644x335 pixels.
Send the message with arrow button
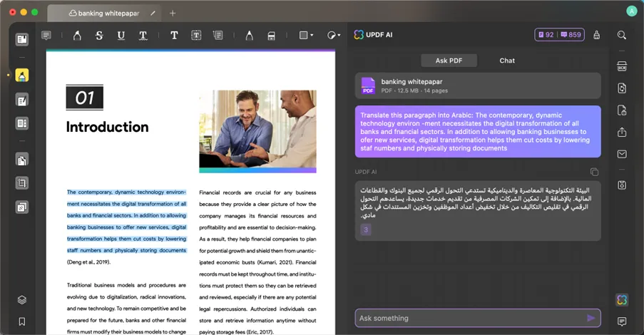pos(591,318)
